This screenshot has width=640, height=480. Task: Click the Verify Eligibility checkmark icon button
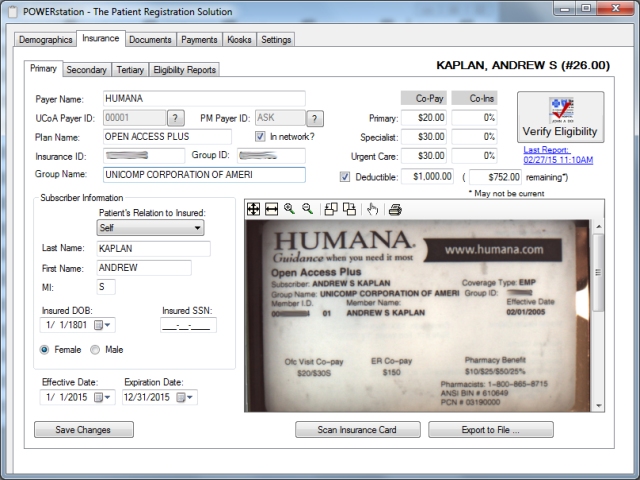point(560,117)
